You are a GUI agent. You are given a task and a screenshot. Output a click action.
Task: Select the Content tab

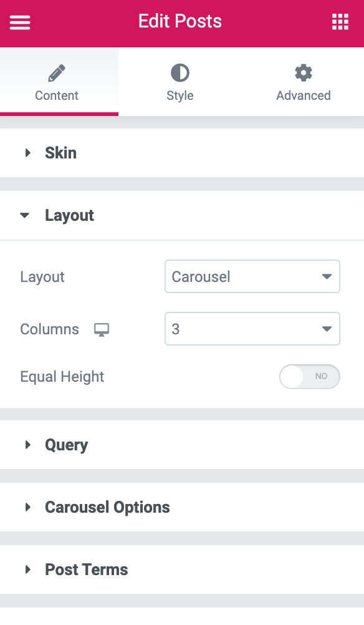(x=59, y=82)
